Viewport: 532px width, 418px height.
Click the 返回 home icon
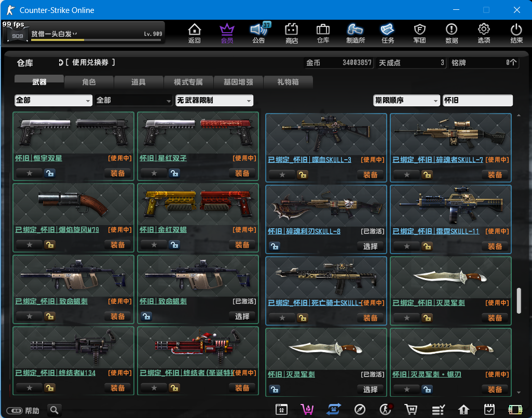click(195, 33)
